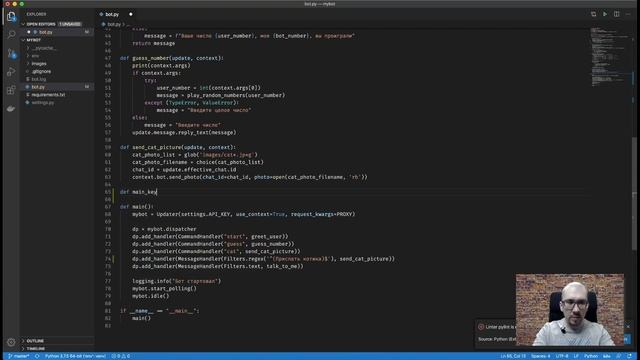Click the error icon in pylint notification
The image size is (640, 360).
(x=481, y=327)
